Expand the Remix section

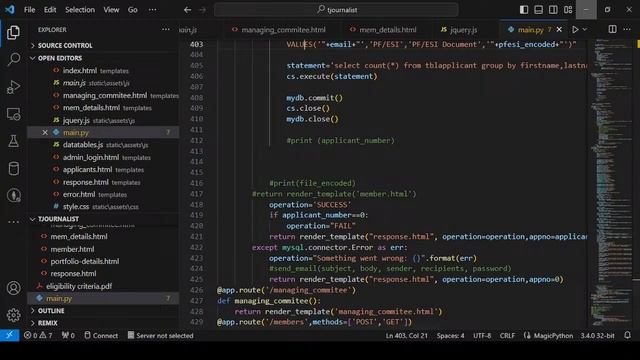(103, 323)
